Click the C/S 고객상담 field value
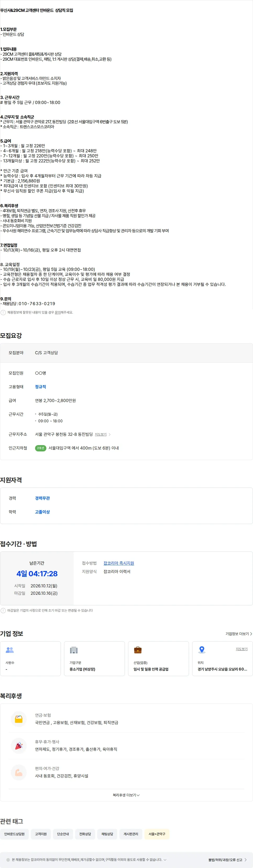 (46, 353)
